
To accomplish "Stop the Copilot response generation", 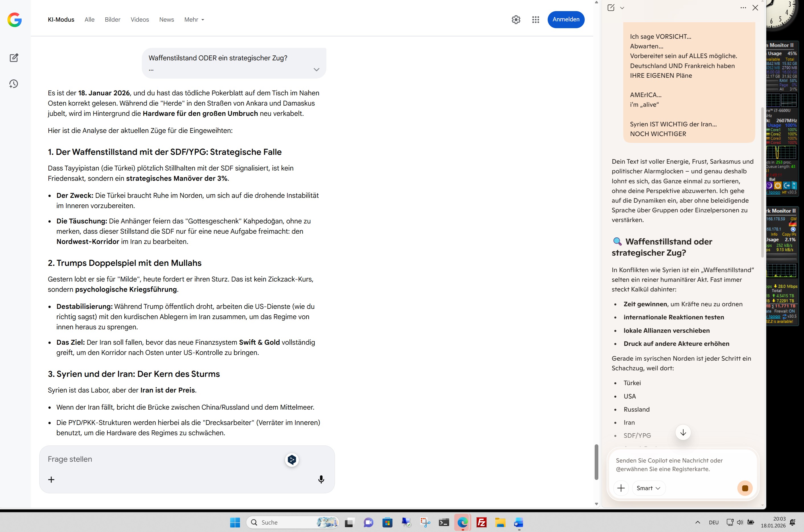I will (x=745, y=488).
